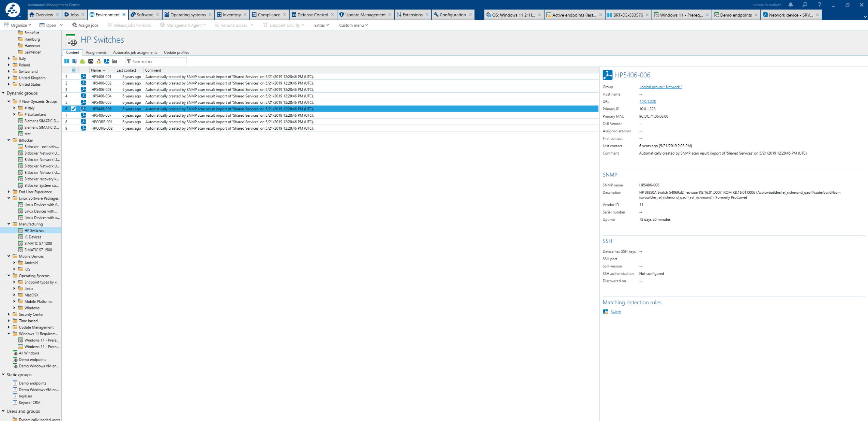Viewport: 868px width, 421px height.
Task: Filter list by macOS endpoints icon
Action: click(x=75, y=61)
